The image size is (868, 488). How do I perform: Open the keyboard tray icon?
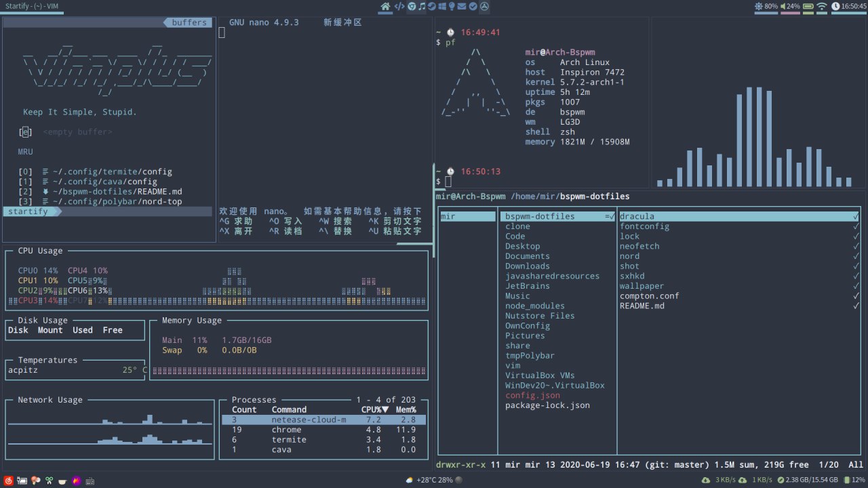pos(90,481)
